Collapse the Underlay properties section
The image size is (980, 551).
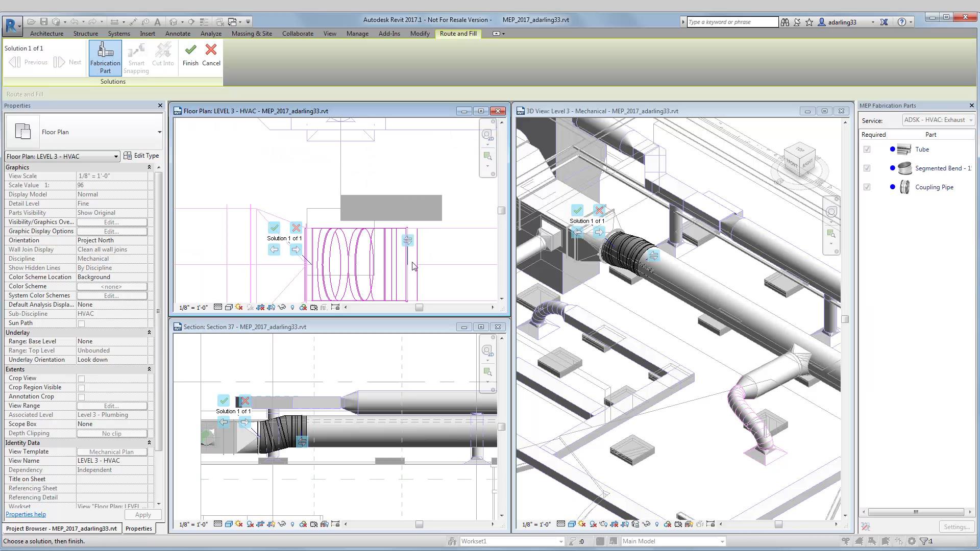pyautogui.click(x=149, y=333)
